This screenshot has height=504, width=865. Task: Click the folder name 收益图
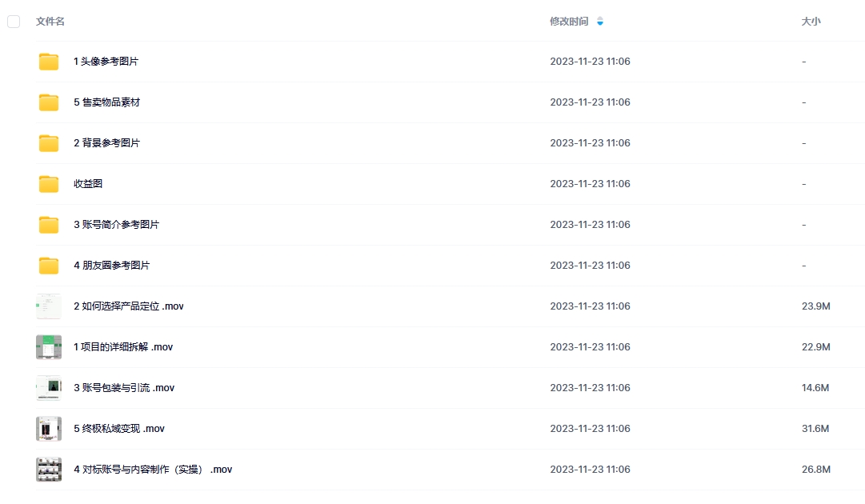(x=88, y=184)
